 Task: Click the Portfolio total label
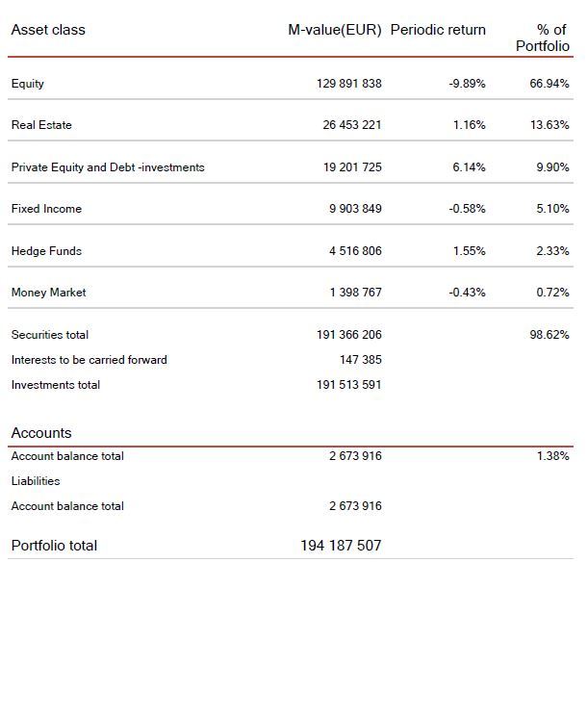54,546
